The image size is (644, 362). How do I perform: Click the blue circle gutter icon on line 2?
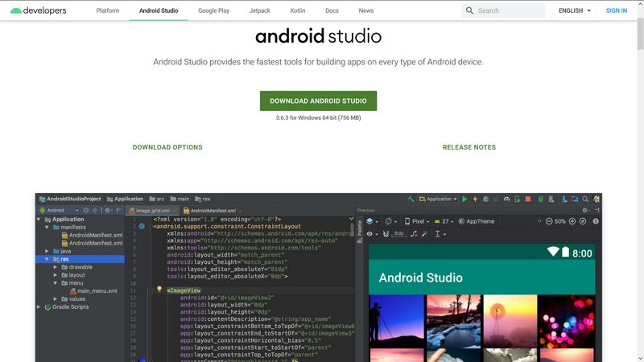(142, 226)
